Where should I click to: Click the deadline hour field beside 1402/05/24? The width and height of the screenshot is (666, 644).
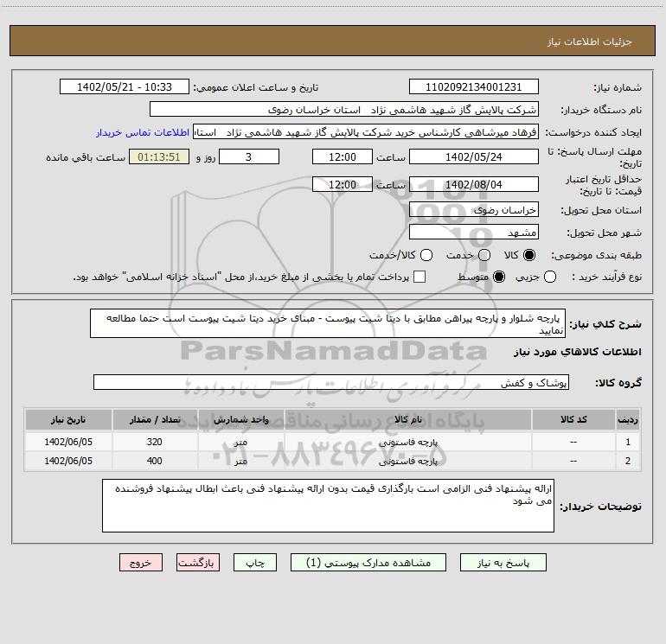(343, 156)
